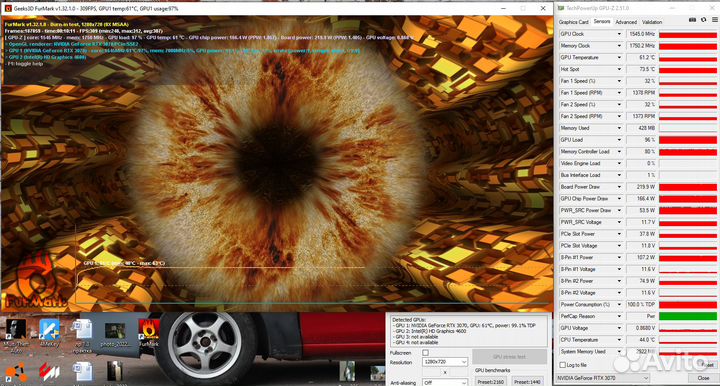Open the Memory Clock sensor dropdown
Image resolution: width=720 pixels, height=386 pixels.
(619, 46)
